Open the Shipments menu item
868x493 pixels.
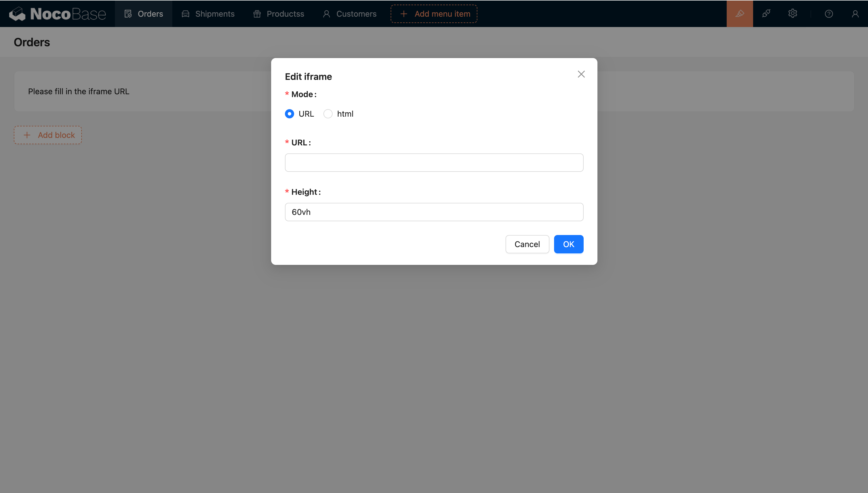pyautogui.click(x=208, y=14)
